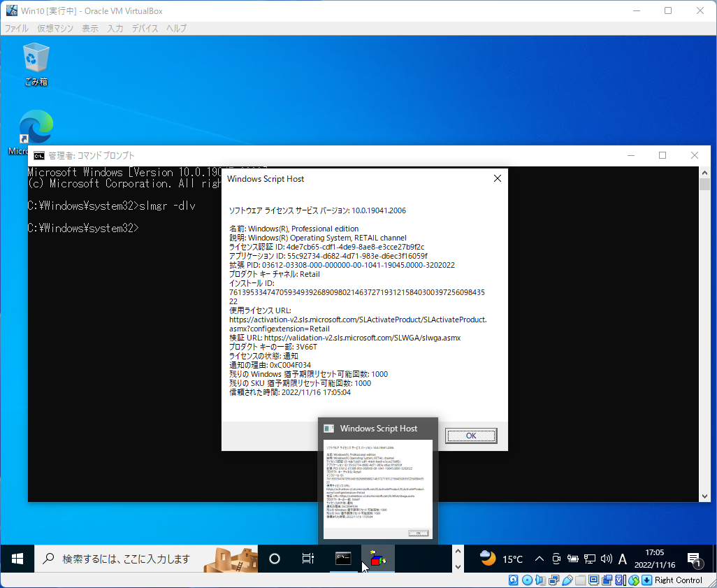
Task: Click the Command Prompt vertical scrollbar thumb
Action: tap(704, 184)
